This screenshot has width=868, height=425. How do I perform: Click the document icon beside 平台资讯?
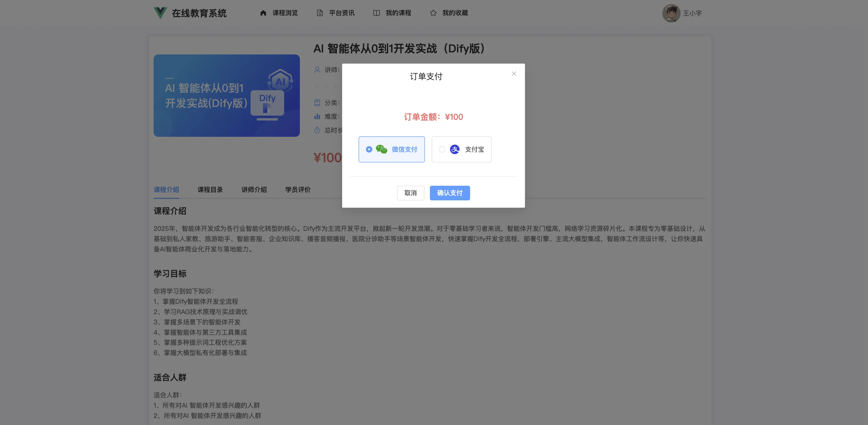(x=320, y=13)
